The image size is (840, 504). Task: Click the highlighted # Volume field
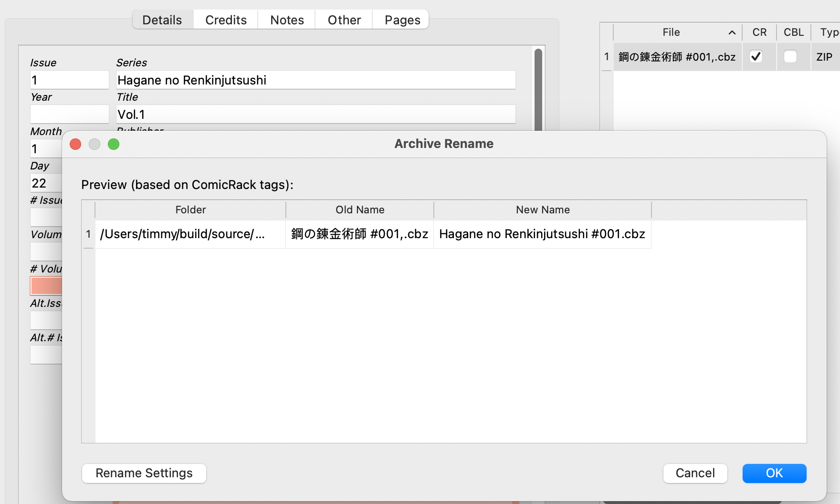[x=46, y=286]
